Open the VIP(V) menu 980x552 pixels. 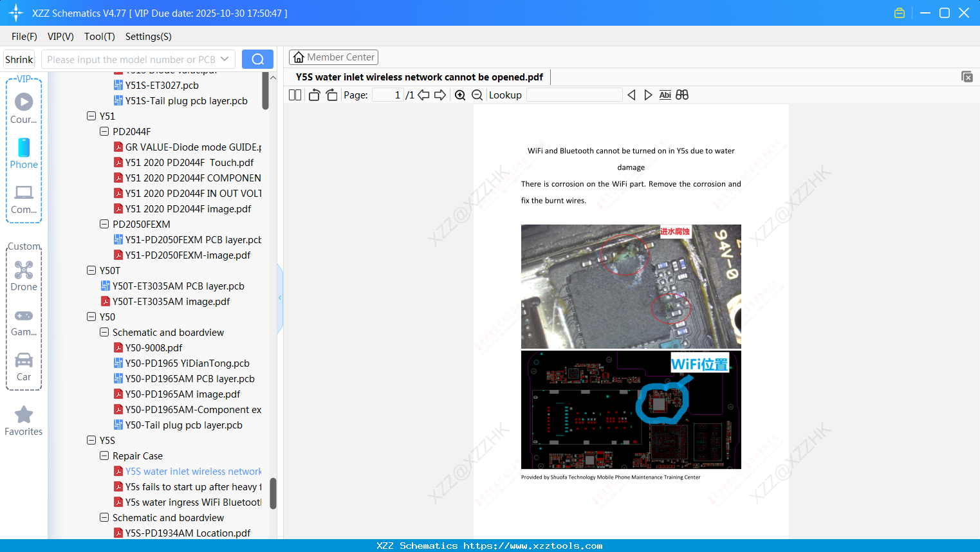(x=60, y=37)
